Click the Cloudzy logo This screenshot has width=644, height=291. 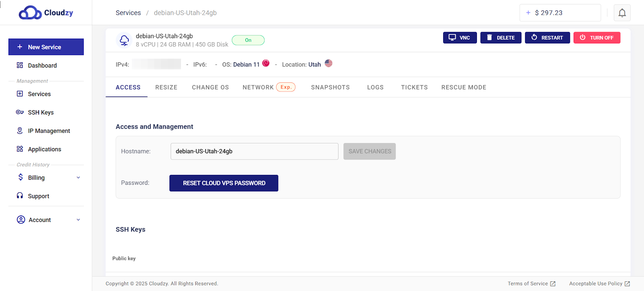click(46, 13)
